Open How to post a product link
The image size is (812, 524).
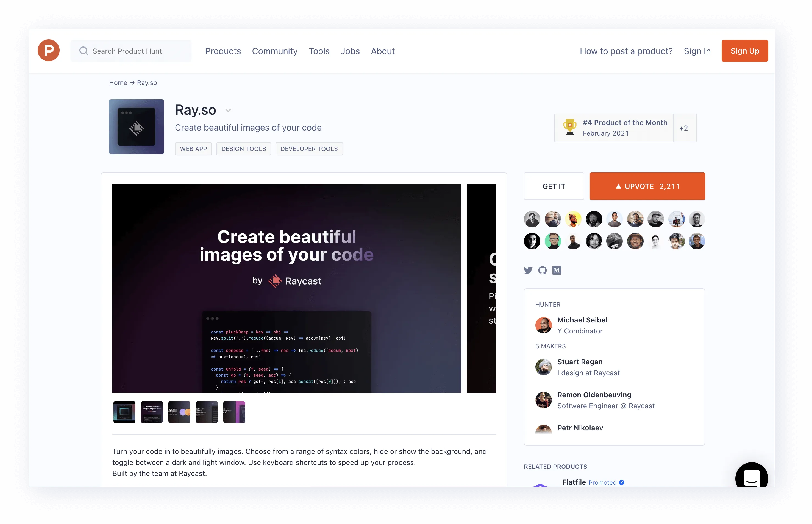[626, 51]
